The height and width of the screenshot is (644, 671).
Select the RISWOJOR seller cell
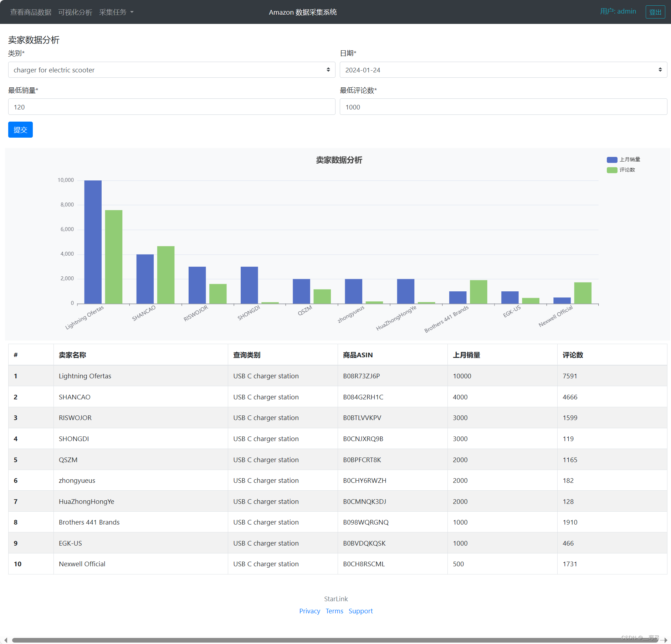(140, 418)
